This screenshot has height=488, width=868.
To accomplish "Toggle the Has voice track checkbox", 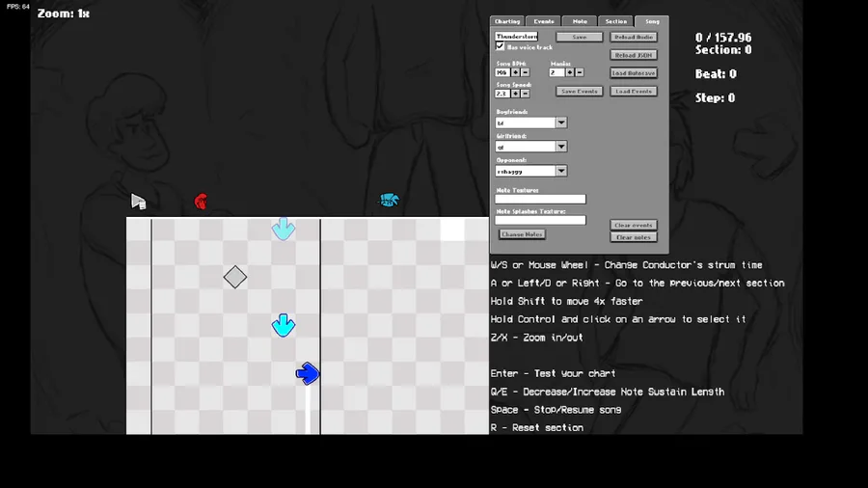I will 500,47.
